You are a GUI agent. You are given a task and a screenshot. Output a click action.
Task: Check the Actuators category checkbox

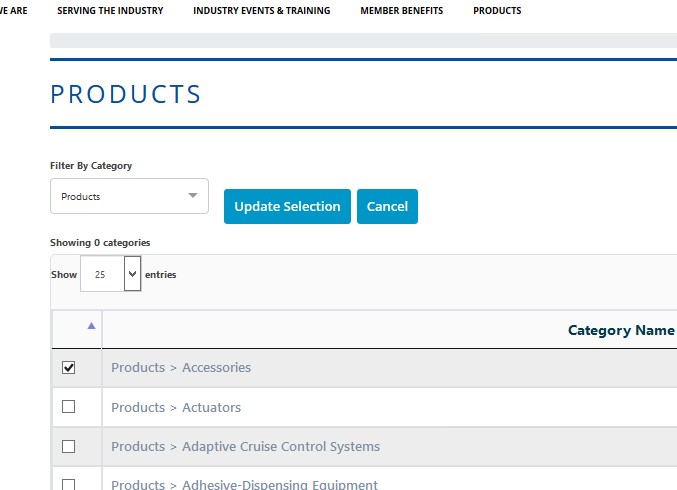[x=68, y=407]
